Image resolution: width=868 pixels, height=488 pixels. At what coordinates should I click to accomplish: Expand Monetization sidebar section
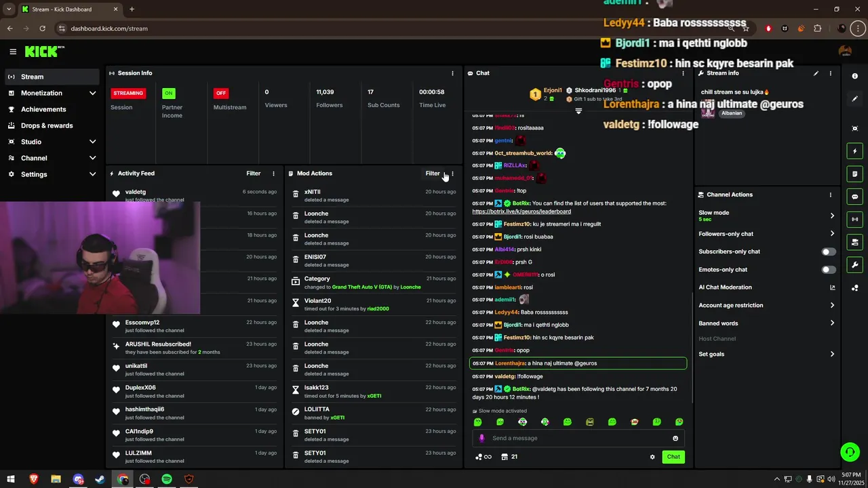click(92, 93)
